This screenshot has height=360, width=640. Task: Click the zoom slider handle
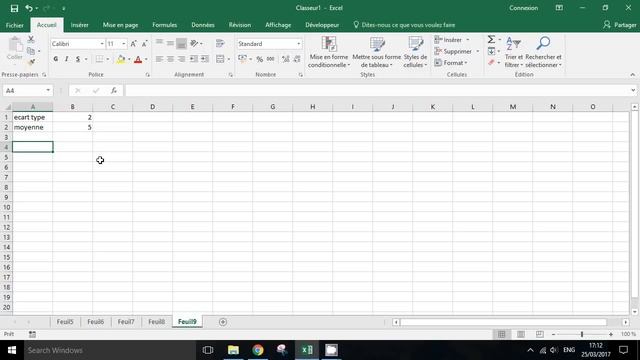[x=582, y=334]
